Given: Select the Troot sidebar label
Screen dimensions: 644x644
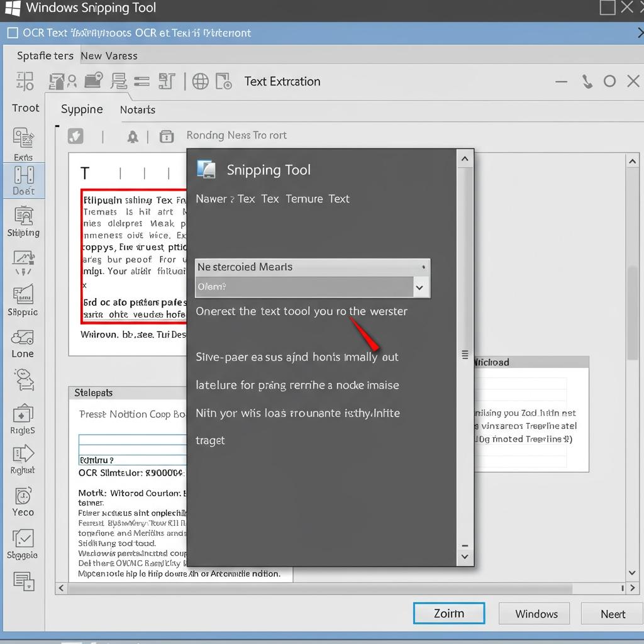Looking at the screenshot, I should click(25, 108).
